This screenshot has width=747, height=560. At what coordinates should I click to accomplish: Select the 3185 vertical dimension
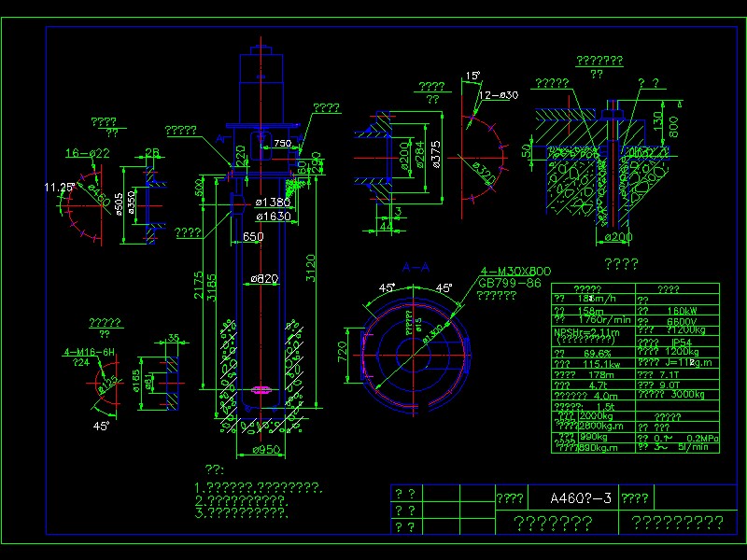click(x=212, y=287)
